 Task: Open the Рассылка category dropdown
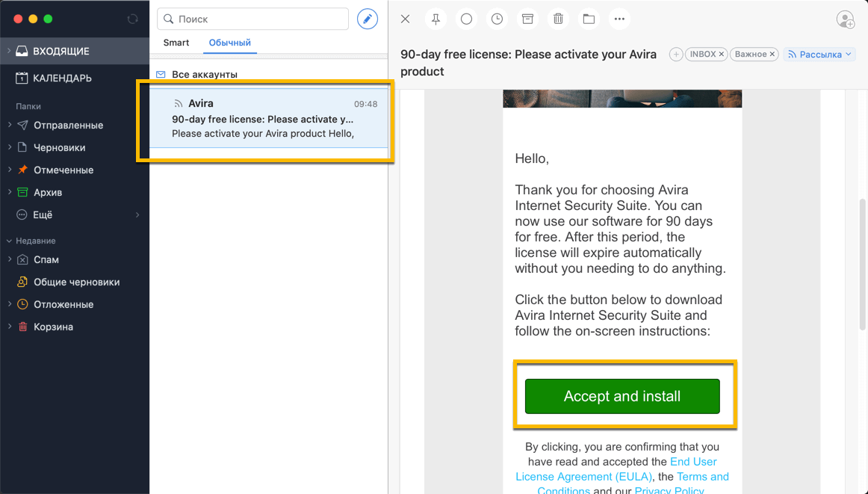pos(820,55)
